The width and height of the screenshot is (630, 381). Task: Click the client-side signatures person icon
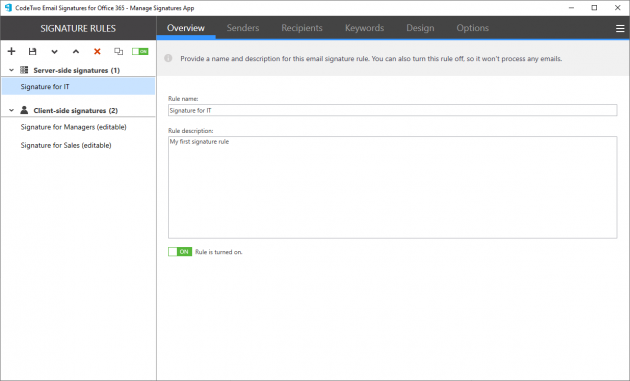24,110
